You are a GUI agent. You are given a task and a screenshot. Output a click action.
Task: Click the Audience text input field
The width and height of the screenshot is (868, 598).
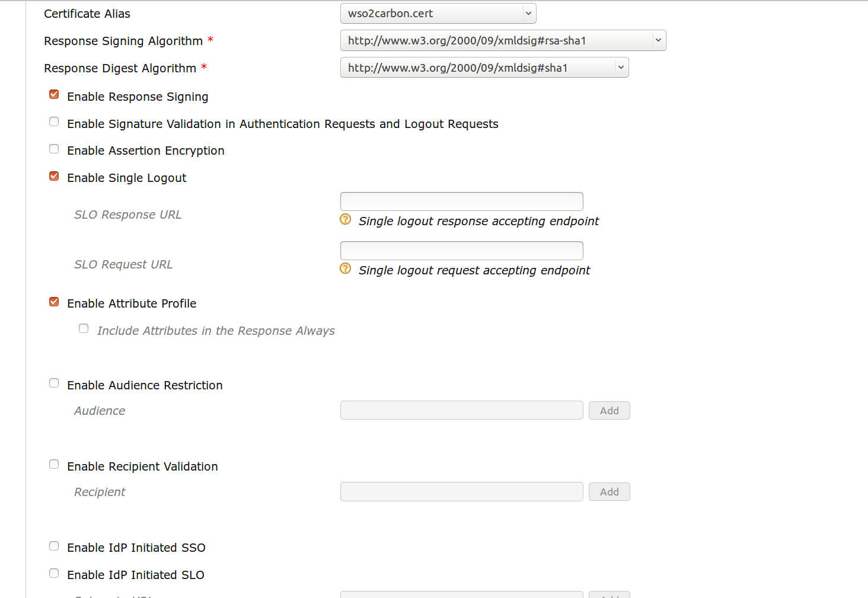461,411
